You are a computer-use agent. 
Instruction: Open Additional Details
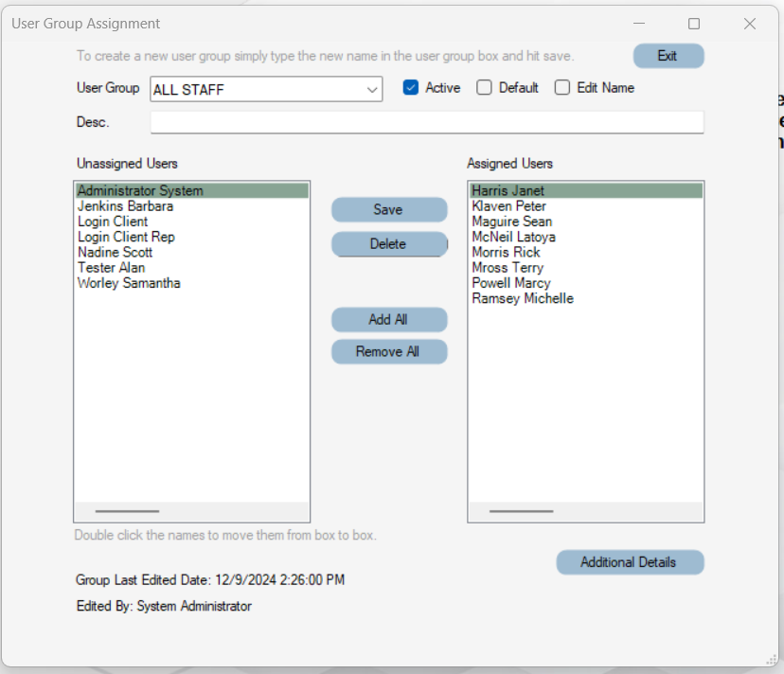click(x=630, y=561)
